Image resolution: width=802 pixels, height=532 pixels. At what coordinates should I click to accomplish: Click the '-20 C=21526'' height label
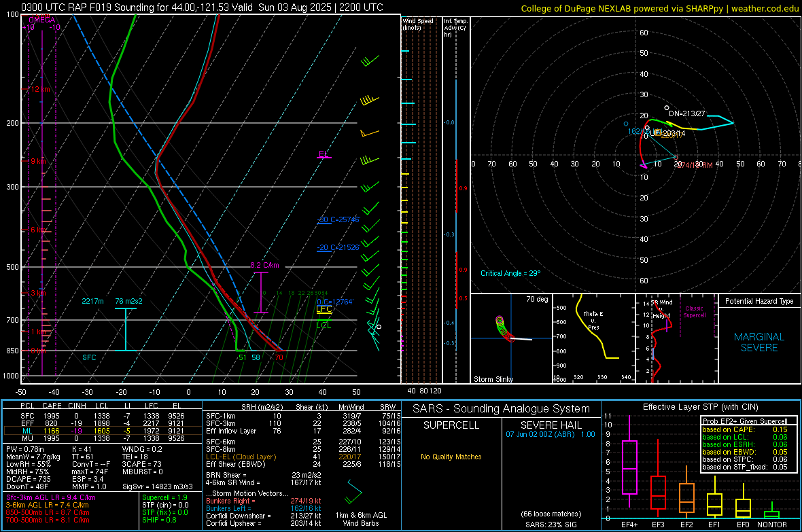click(338, 247)
